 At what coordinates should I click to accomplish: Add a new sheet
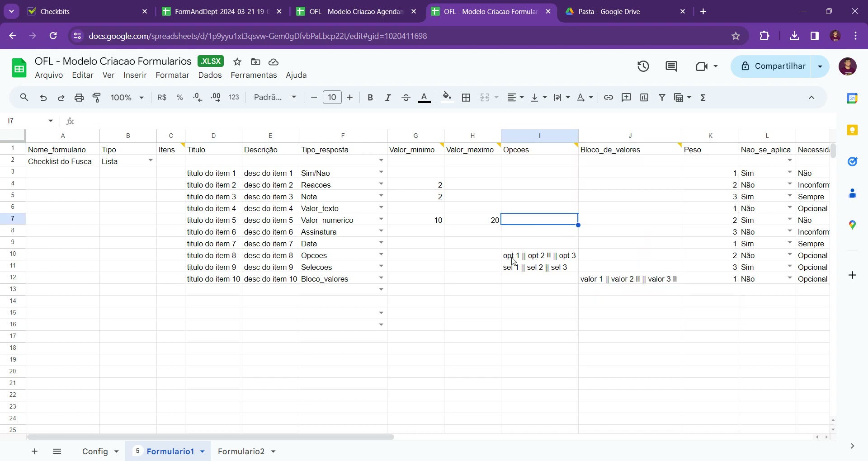[x=34, y=451]
